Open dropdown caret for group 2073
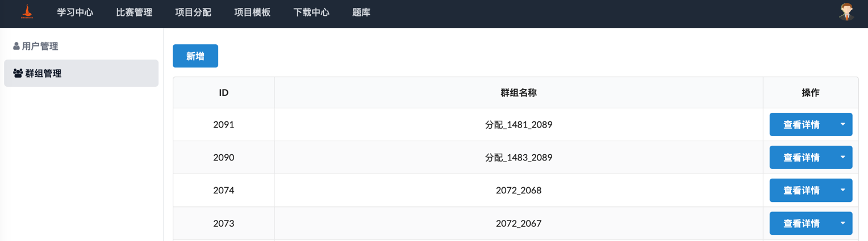 842,223
